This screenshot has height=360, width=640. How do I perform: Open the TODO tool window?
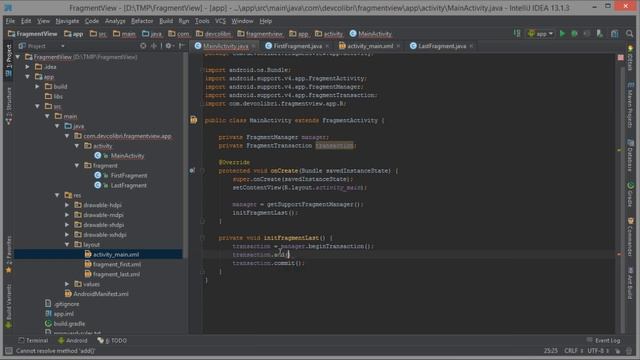112,340
